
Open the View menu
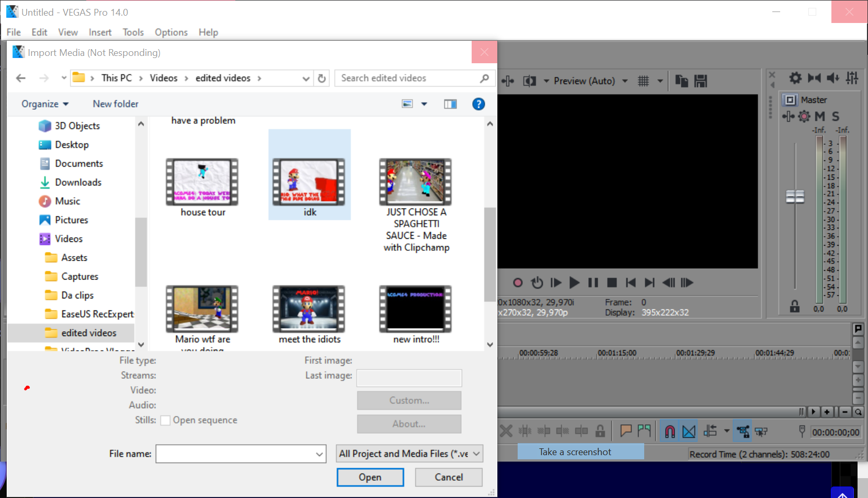tap(68, 32)
